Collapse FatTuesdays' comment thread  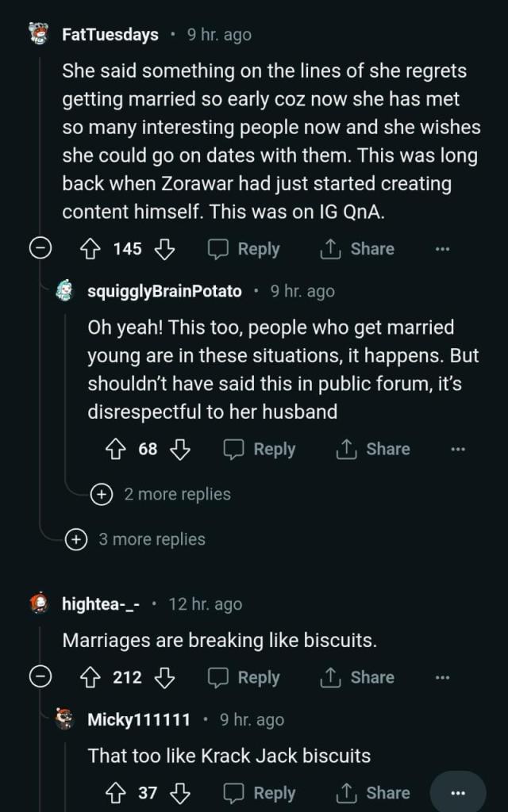40,249
